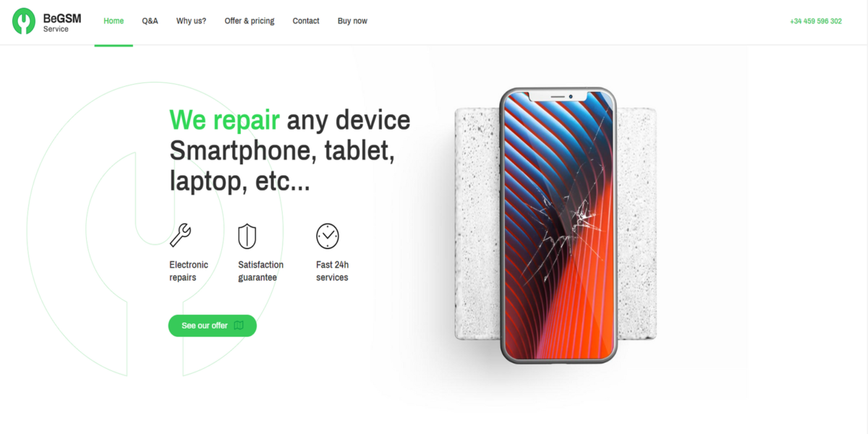868x434 pixels.
Task: Click the BeGSM green wrench logo
Action: tap(24, 21)
